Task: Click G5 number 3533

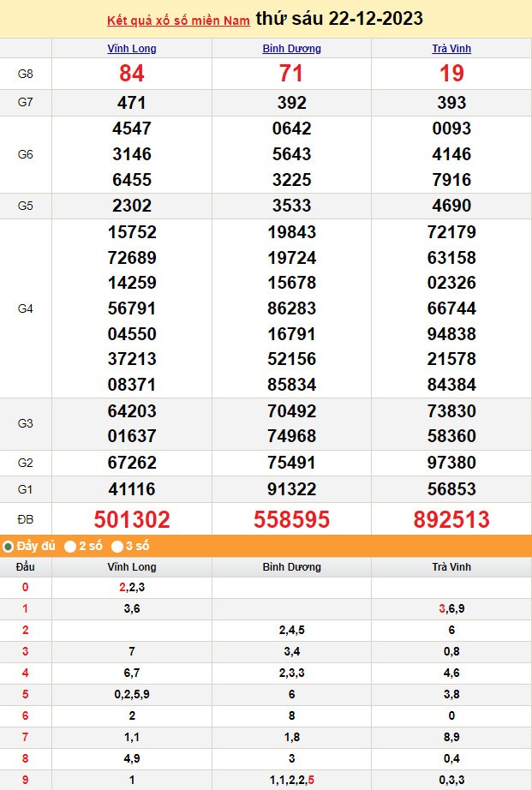Action: pyautogui.click(x=291, y=206)
